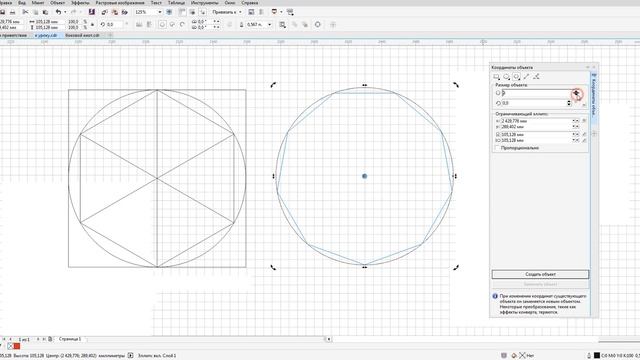Click the X position field in docker
Viewport: 640px width, 360px height.
pos(536,121)
